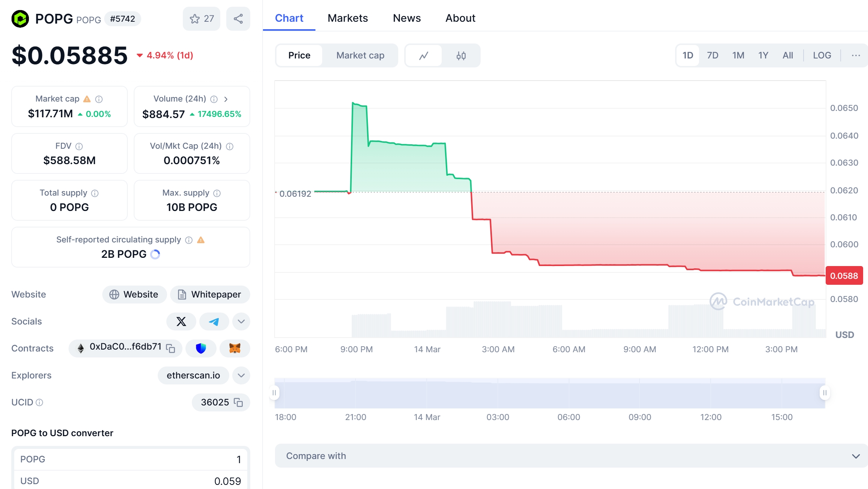Click the X (Twitter) social icon

182,322
